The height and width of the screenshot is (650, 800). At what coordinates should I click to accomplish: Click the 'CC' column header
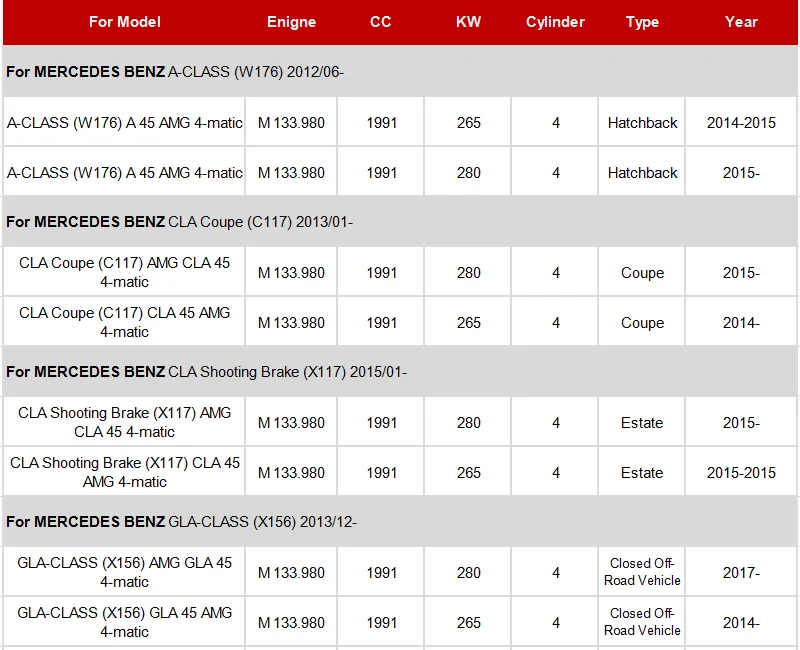(381, 22)
